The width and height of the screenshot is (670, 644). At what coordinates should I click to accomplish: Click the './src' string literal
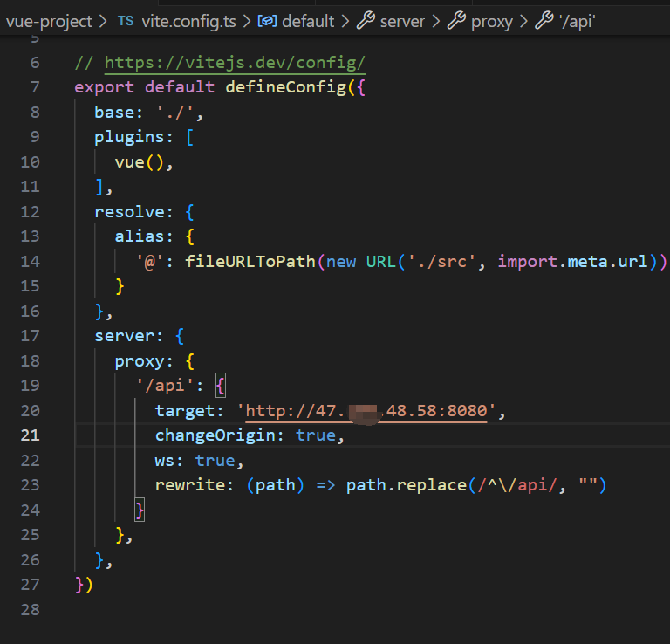click(441, 262)
